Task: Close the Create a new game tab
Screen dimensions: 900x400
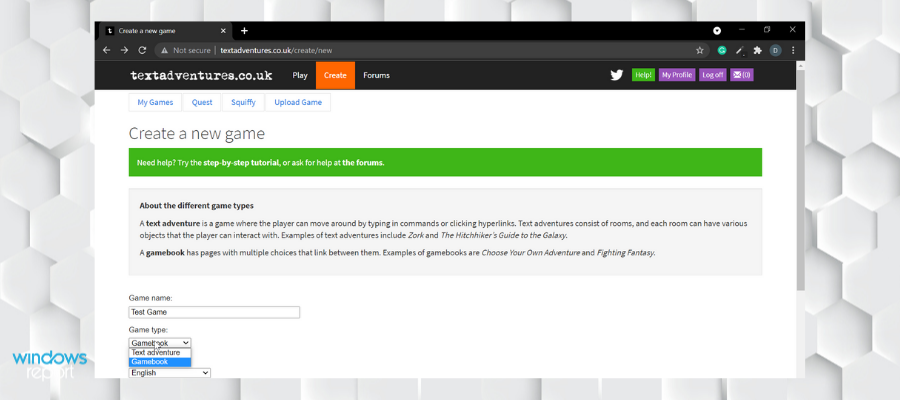Action: click(223, 31)
